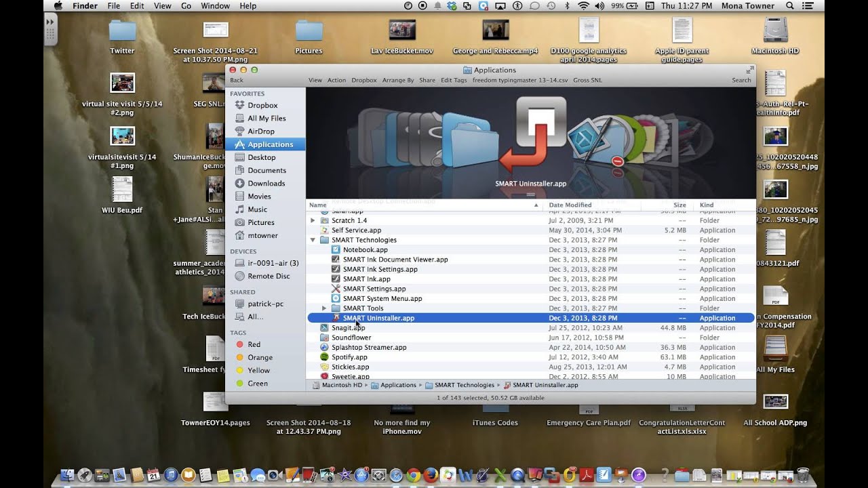Select Stickies.app in the list
This screenshot has height=488, width=868.
(x=350, y=367)
